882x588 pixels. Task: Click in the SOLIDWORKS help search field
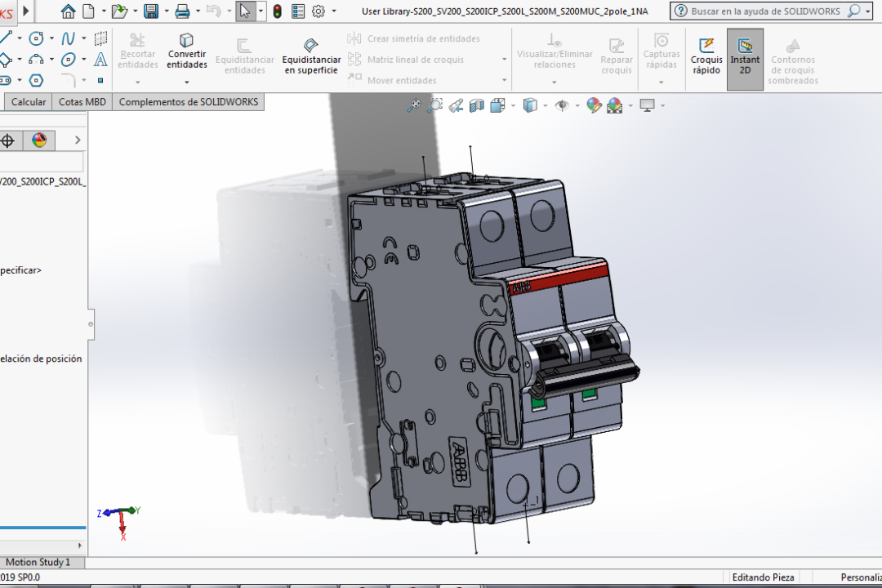(x=765, y=11)
